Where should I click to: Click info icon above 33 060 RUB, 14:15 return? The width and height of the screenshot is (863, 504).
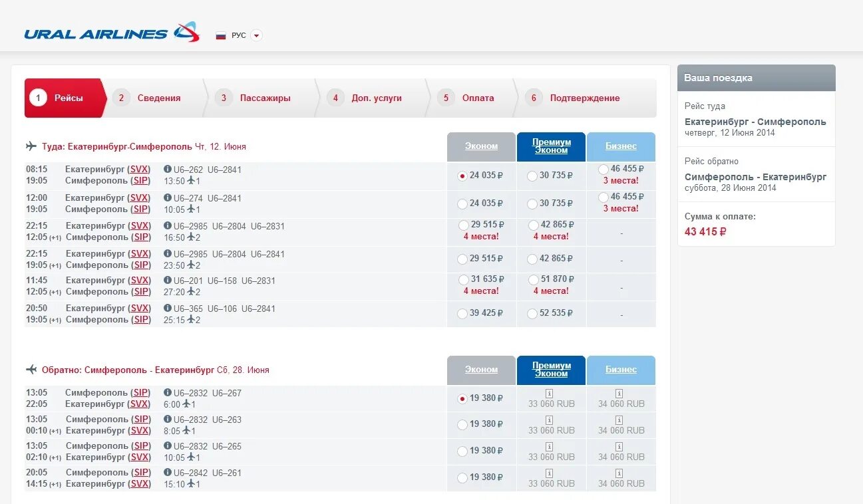(x=550, y=473)
